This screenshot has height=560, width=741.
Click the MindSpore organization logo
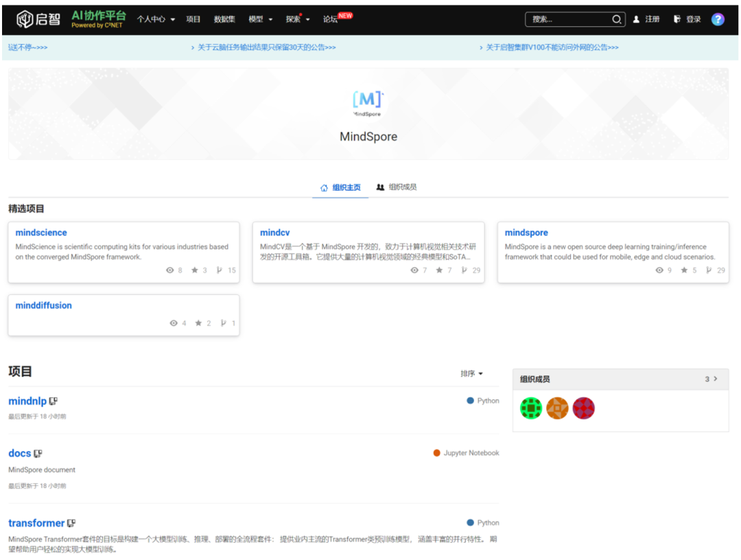pos(368,102)
